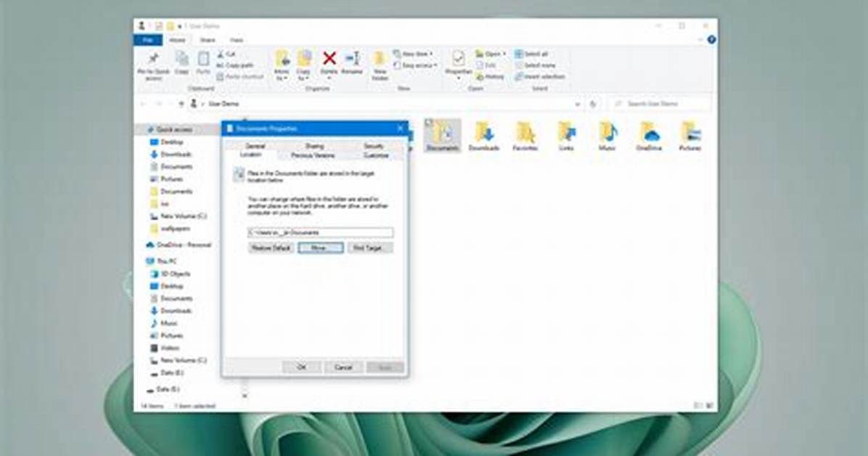This screenshot has height=456, width=868.
Task: Open the Previous Versions tab
Action: (313, 155)
